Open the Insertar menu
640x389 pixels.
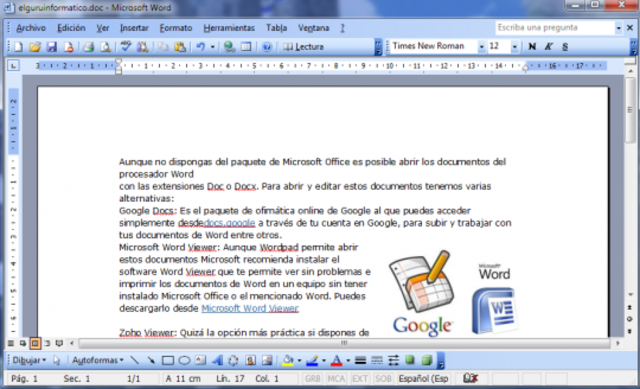click(x=134, y=28)
